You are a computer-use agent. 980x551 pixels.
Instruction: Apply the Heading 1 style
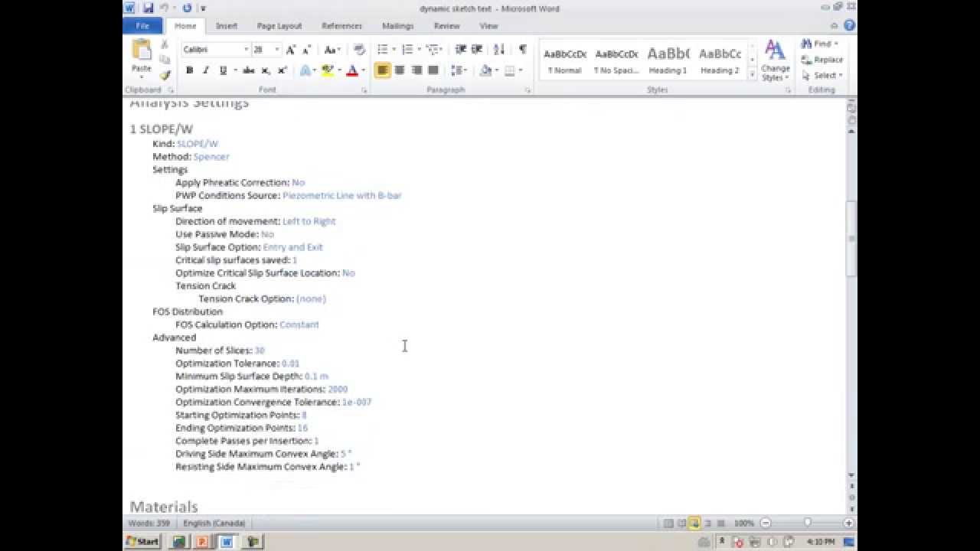(668, 61)
